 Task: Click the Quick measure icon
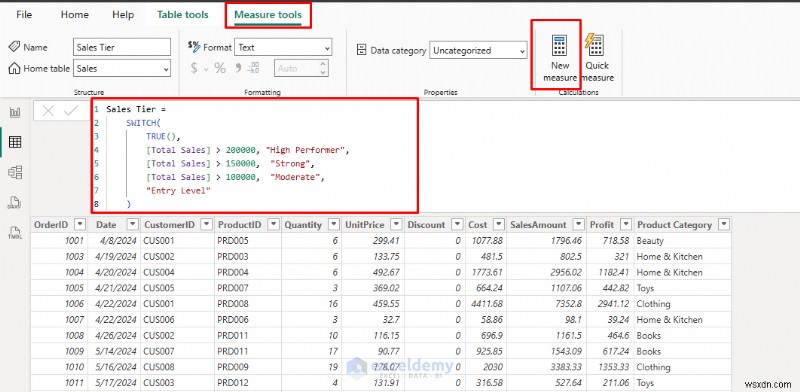tap(594, 45)
